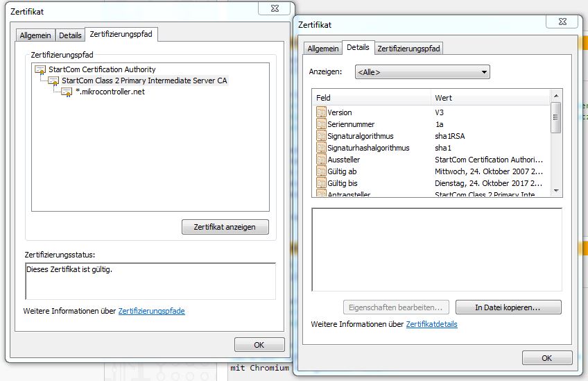Image resolution: width=588 pixels, height=381 pixels.
Task: Select the Seriennummer row label
Action: click(x=351, y=124)
